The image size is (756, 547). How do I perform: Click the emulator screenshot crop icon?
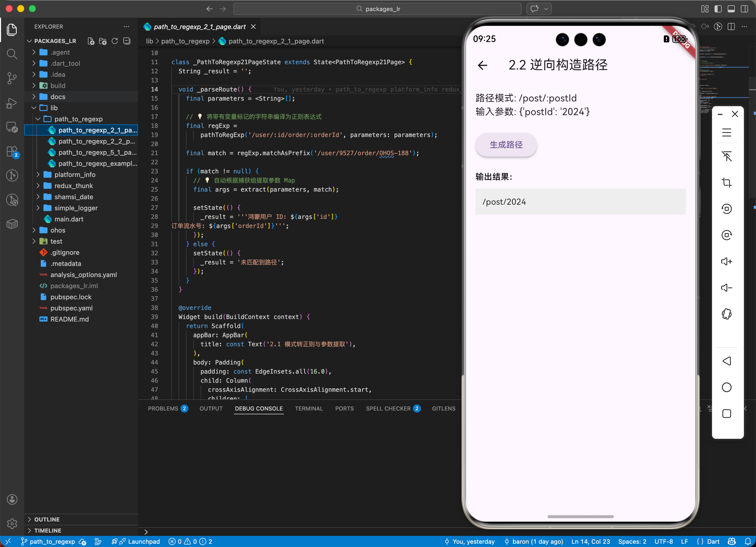pyautogui.click(x=726, y=183)
